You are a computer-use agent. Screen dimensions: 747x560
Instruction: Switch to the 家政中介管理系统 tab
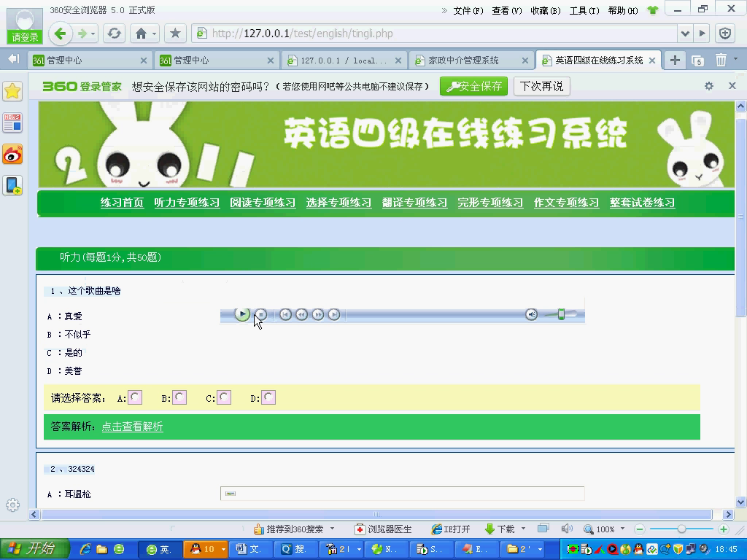(471, 60)
